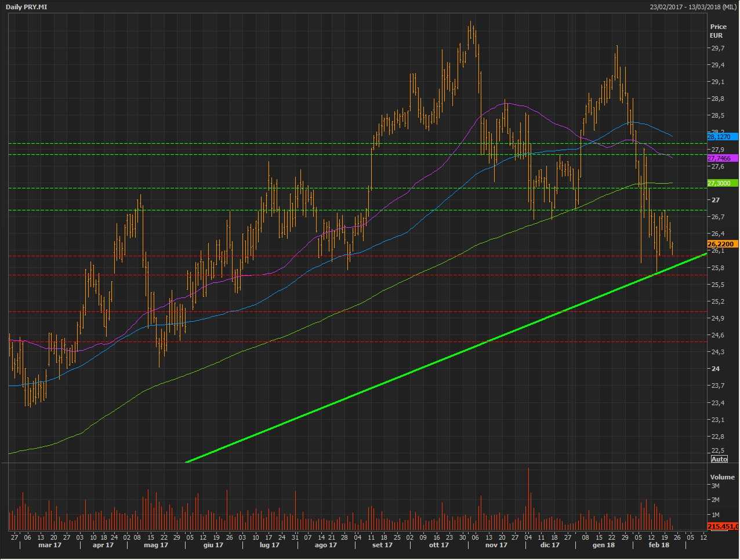Click the Price EUR axis header
The image size is (740, 560).
tap(718, 31)
